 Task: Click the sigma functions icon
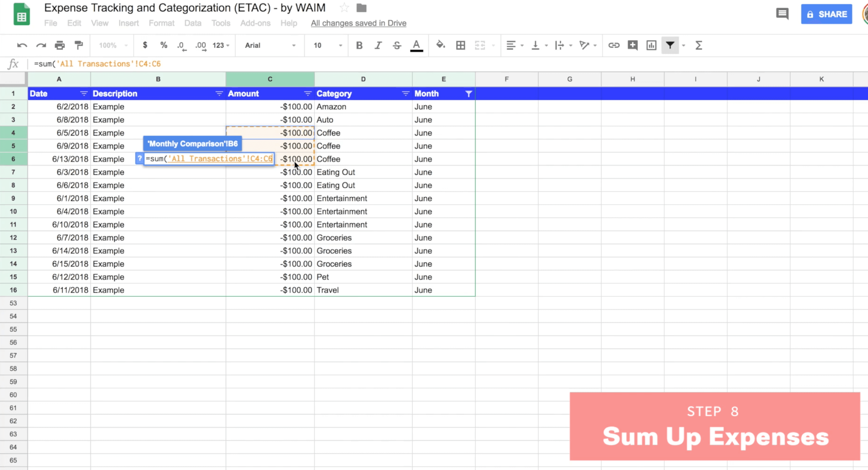(698, 45)
